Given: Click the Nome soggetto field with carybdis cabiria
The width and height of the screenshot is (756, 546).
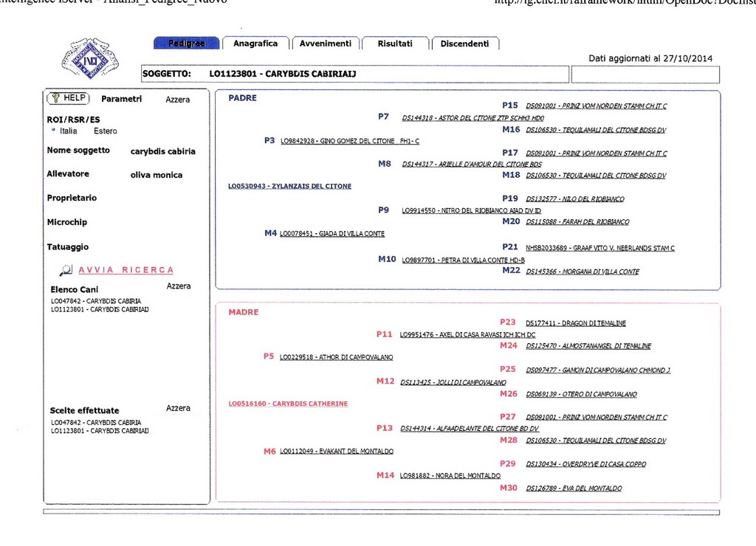Looking at the screenshot, I should [x=163, y=151].
